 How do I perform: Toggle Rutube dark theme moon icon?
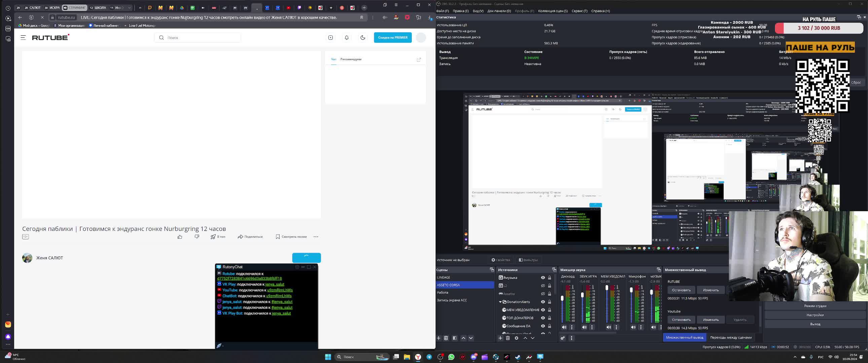(x=363, y=38)
